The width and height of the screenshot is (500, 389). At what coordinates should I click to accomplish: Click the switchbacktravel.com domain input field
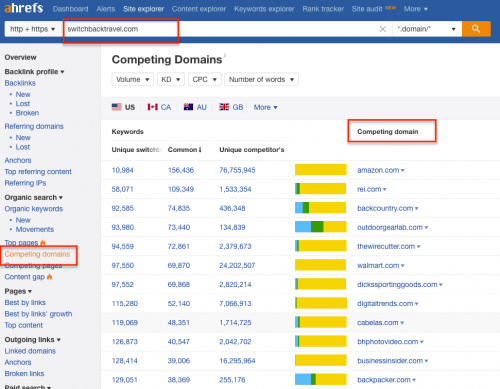coord(220,29)
